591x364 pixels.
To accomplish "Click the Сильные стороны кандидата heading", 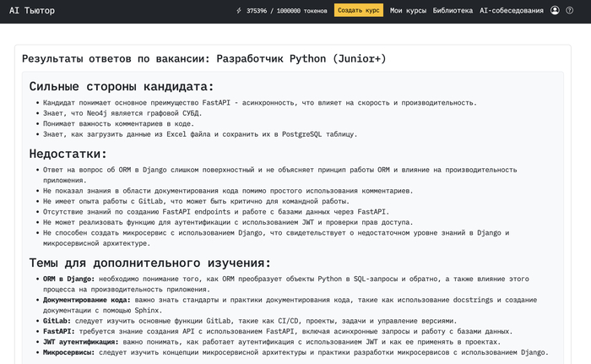I will [x=122, y=86].
